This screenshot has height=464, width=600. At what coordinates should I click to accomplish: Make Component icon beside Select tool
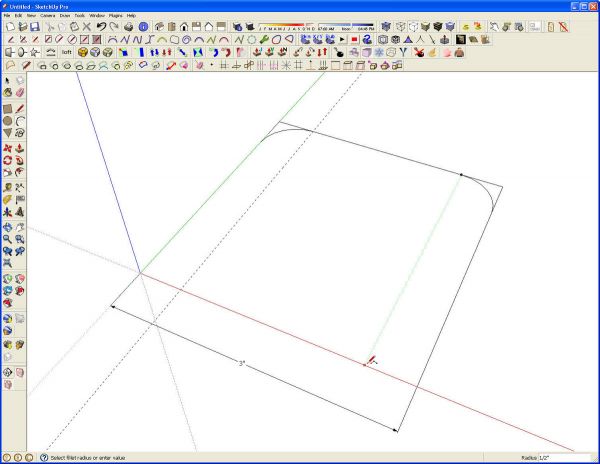pyautogui.click(x=20, y=80)
